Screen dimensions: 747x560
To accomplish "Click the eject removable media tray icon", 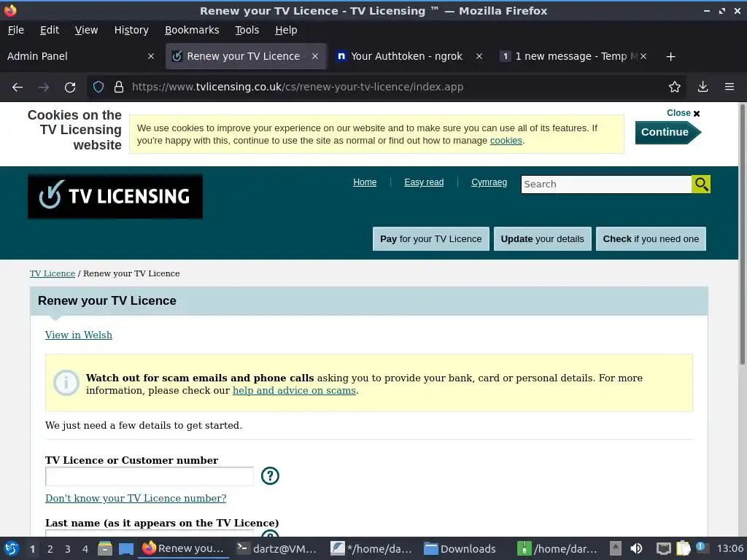I will point(616,549).
